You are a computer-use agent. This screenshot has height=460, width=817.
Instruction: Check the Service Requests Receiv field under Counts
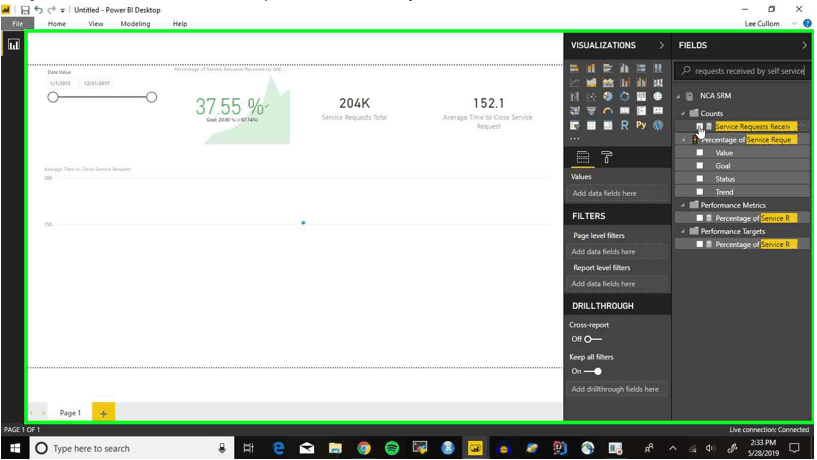coord(700,127)
